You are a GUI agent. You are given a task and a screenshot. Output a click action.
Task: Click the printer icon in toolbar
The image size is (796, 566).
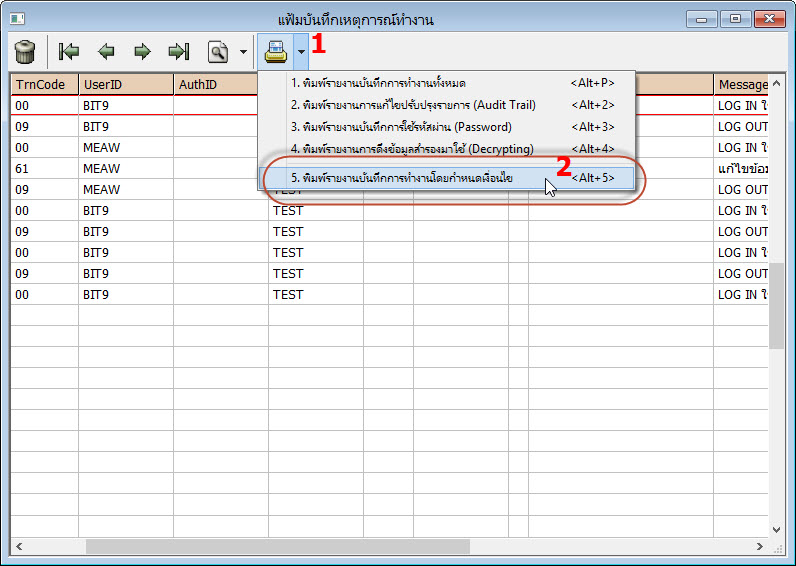click(x=276, y=52)
